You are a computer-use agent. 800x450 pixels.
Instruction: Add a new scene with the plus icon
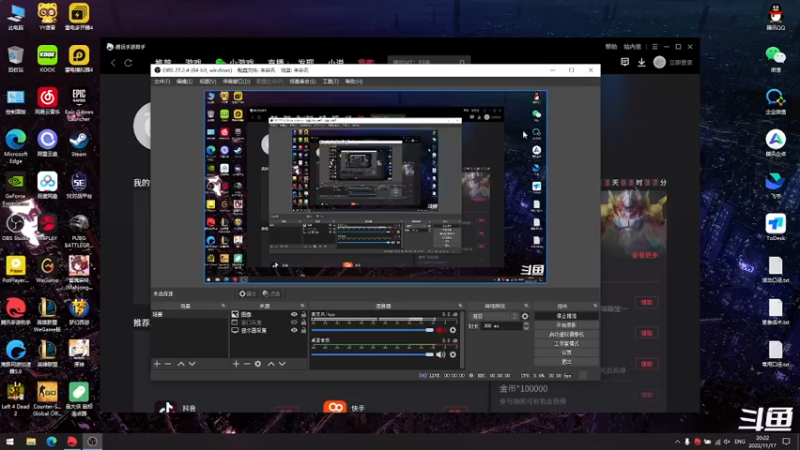tap(157, 364)
